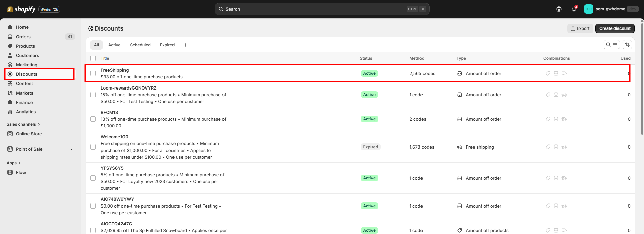
Task: Switch to the Expired tab
Action: point(167,45)
